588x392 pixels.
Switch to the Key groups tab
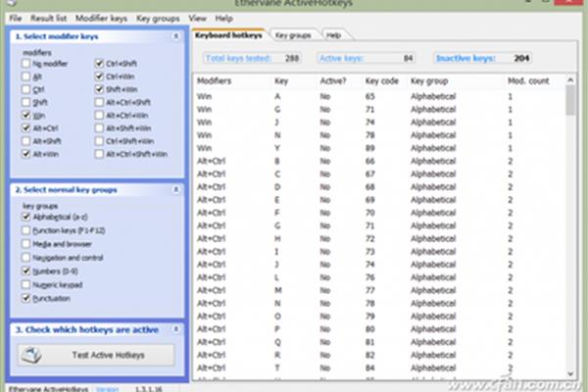(x=293, y=35)
